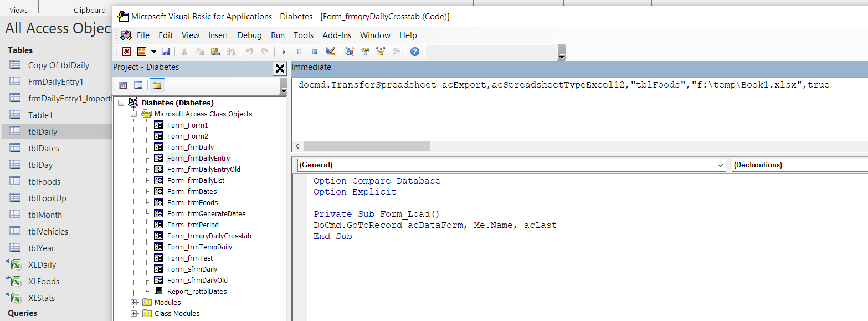Select Form_frmDailyEntry in project tree
Viewport: 868px width, 321px height.
click(x=198, y=158)
